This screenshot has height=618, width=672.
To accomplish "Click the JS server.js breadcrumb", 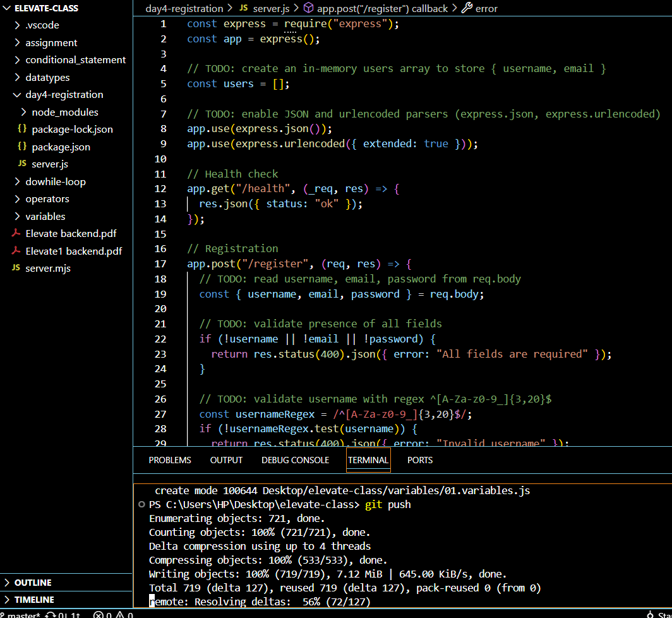I will tap(264, 9).
